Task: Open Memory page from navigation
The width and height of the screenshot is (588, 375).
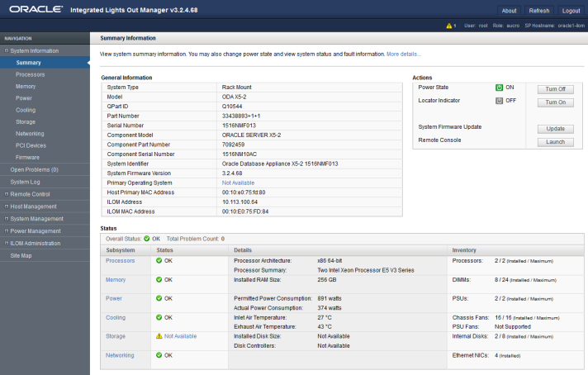Action: (26, 86)
